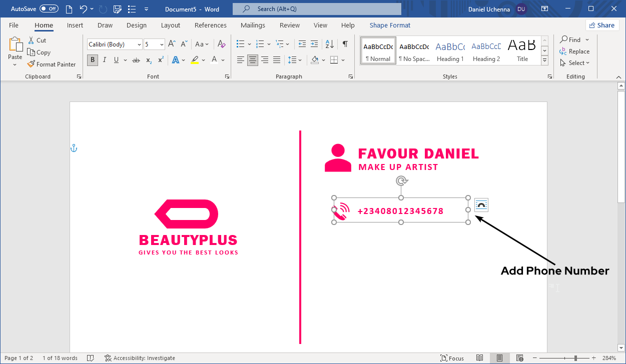Click the Replace button

click(x=574, y=51)
